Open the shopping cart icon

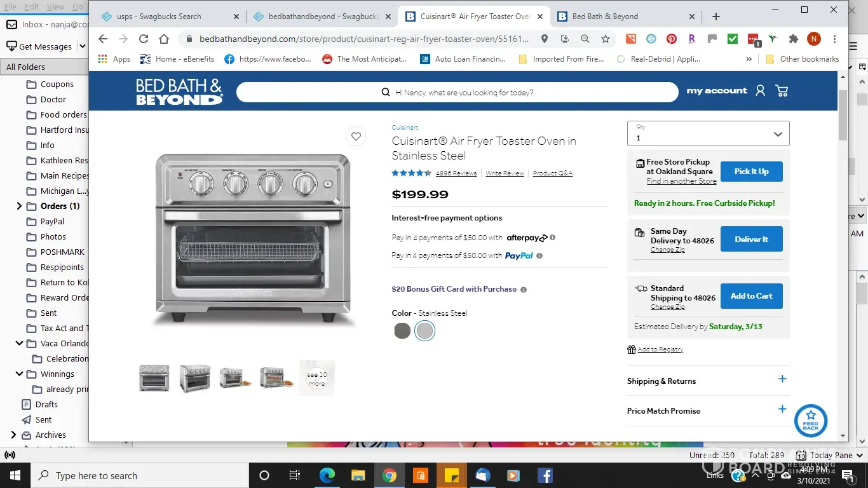pos(782,91)
